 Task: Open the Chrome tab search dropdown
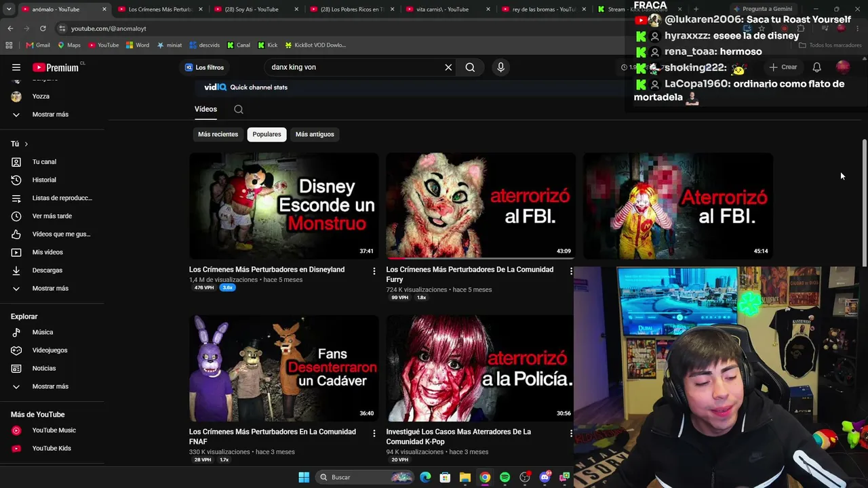tap(7, 9)
